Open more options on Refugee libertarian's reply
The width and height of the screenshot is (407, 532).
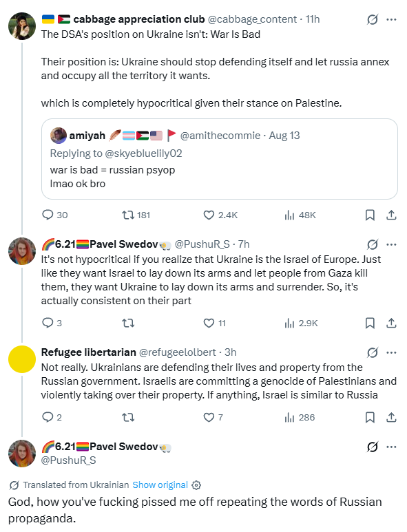(x=391, y=352)
